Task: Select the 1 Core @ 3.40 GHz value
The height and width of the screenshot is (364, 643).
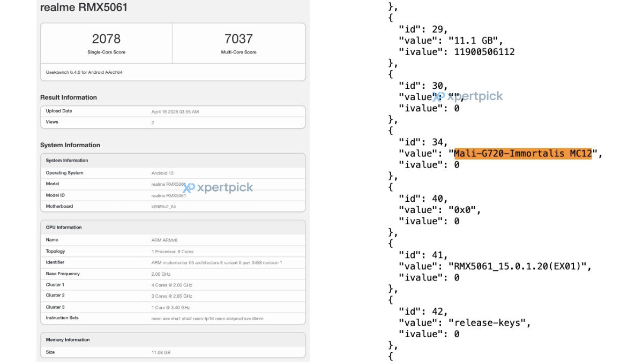Action: click(x=171, y=308)
